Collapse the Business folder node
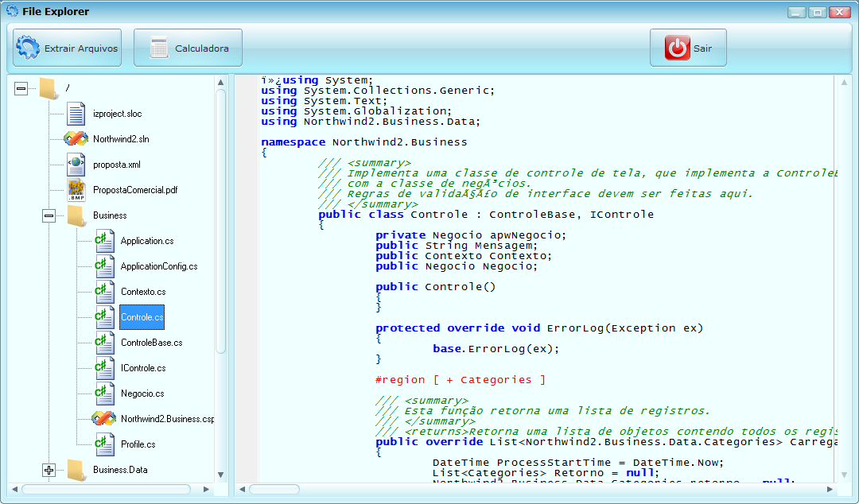The width and height of the screenshot is (859, 504). click(x=49, y=216)
